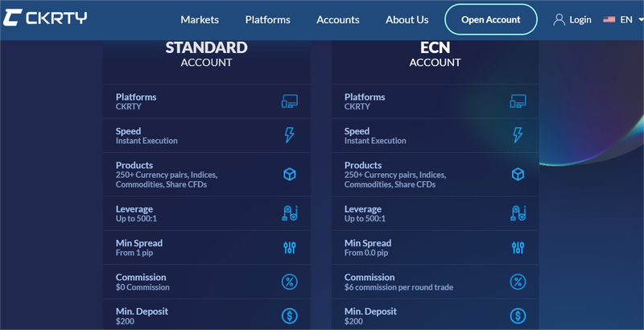Click the Standard account Min. Deposit dollar icon
644x330 pixels.
click(x=290, y=316)
